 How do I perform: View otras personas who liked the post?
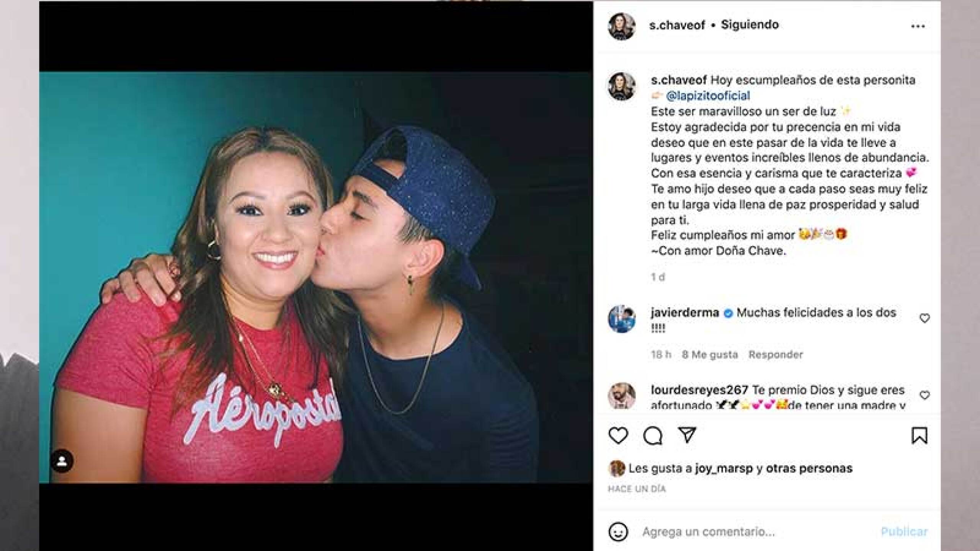coord(808,468)
